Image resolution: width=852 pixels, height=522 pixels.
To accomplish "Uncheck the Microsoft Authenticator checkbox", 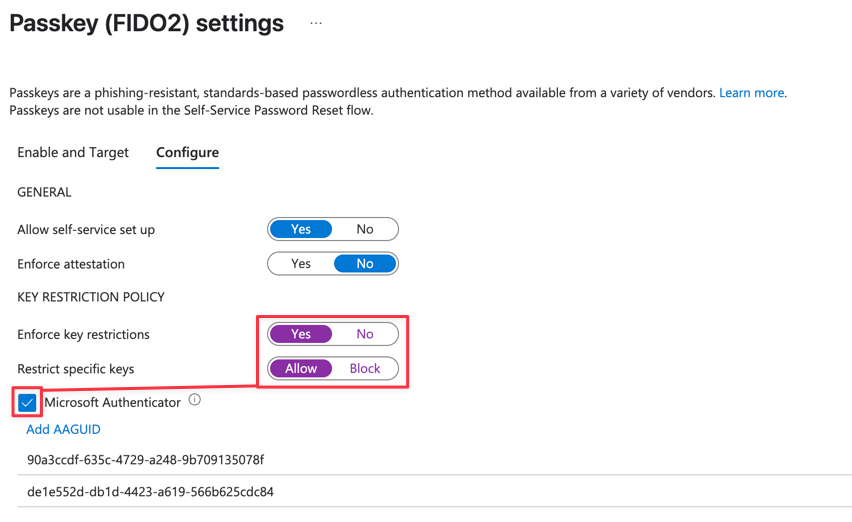I will pos(27,402).
